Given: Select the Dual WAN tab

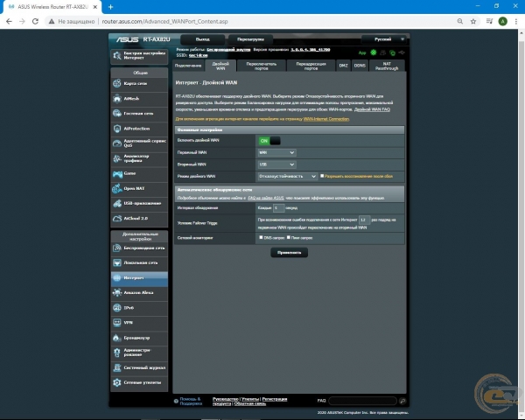Looking at the screenshot, I should point(220,66).
